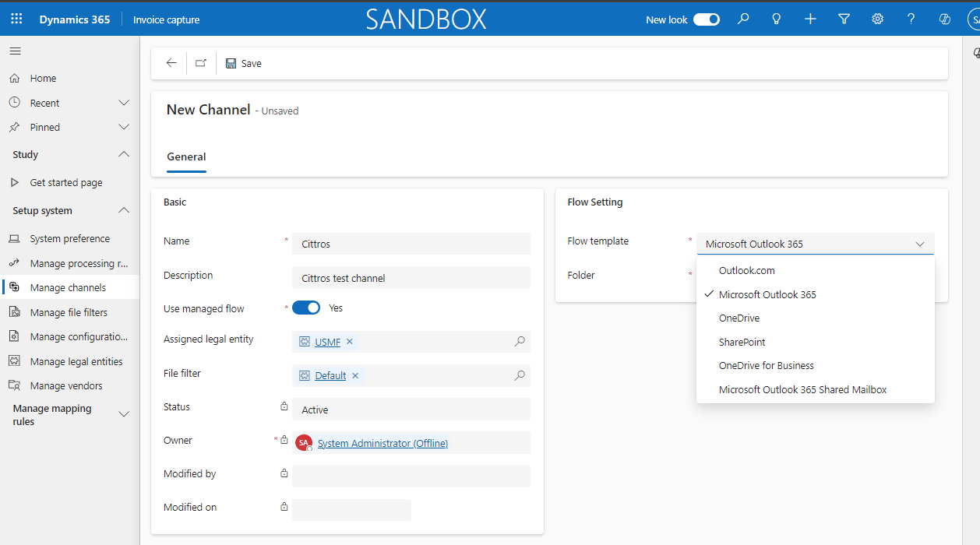Click the search magnifier in top bar
The height and width of the screenshot is (545, 980).
point(743,19)
